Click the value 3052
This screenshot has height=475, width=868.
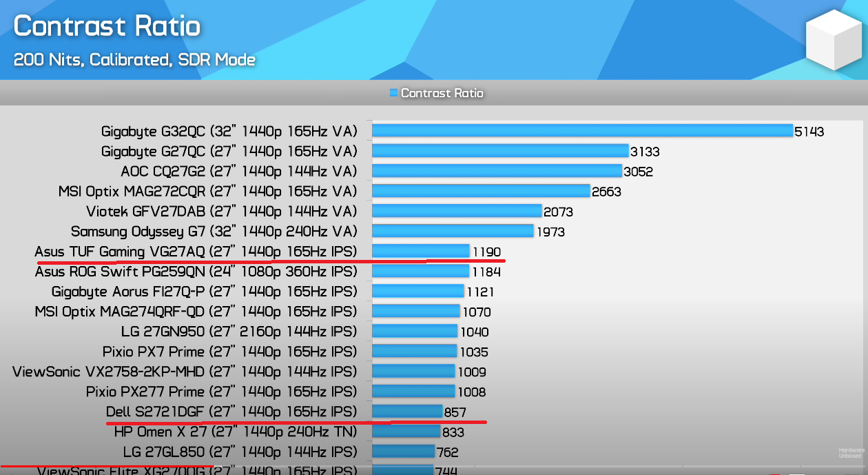[x=638, y=172]
